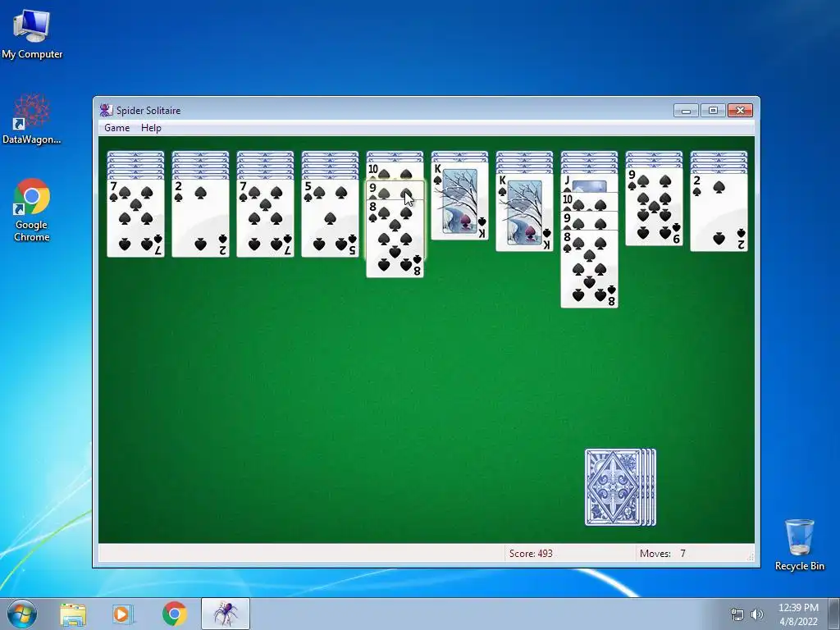Select the 10 of spades in fifth column
The height and width of the screenshot is (630, 840).
click(x=395, y=171)
